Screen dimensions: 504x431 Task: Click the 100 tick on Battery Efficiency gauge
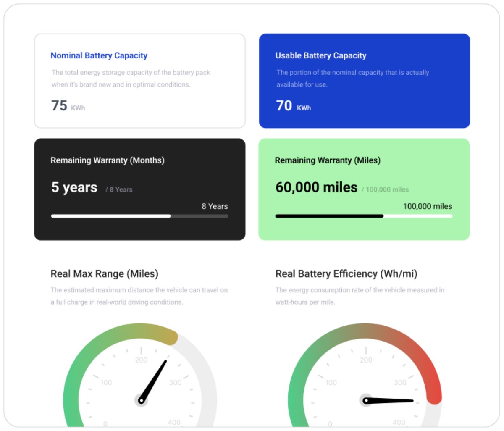click(331, 383)
